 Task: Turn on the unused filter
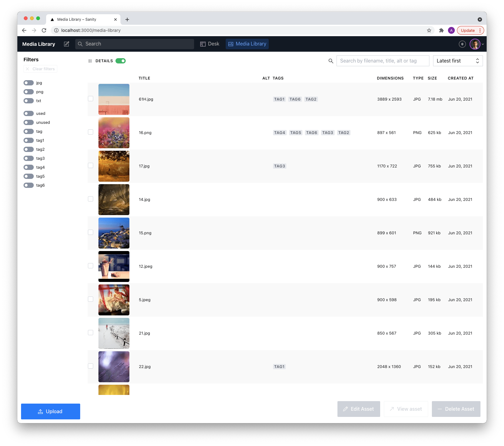coord(29,123)
